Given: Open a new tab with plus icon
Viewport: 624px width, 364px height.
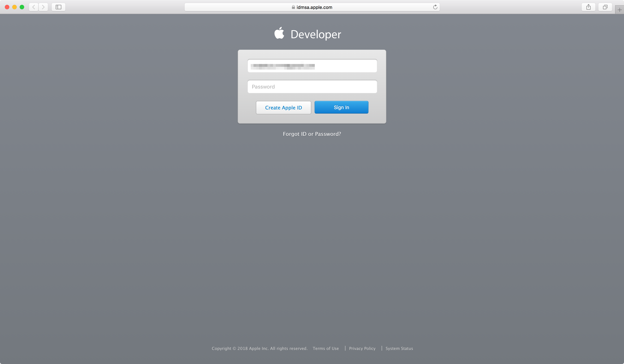Looking at the screenshot, I should pyautogui.click(x=619, y=10).
